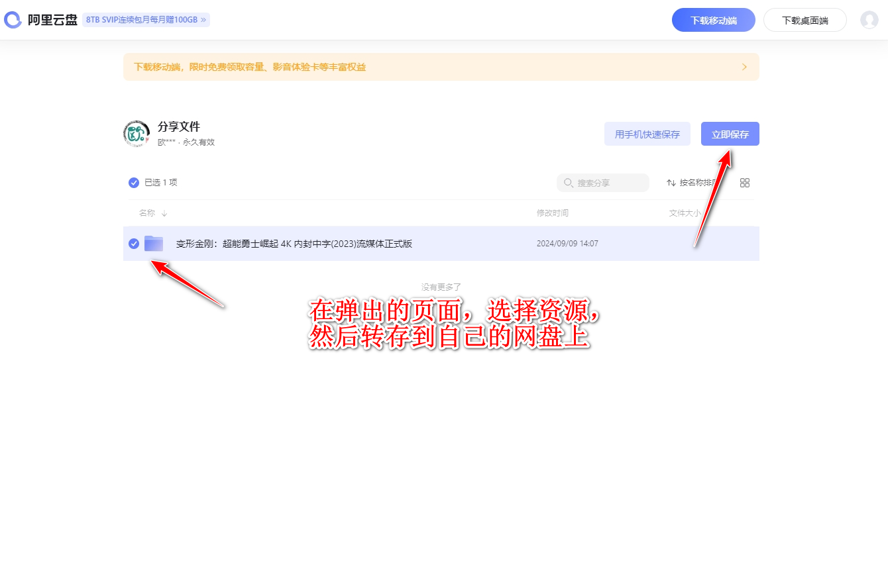Screen dimensions: 888x588
Task: Expand the 8TB SVIP promotion badge
Action: 146,20
